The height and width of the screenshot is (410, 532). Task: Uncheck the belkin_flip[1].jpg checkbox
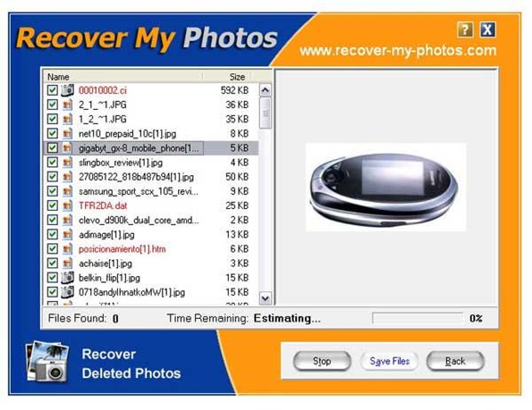52,278
